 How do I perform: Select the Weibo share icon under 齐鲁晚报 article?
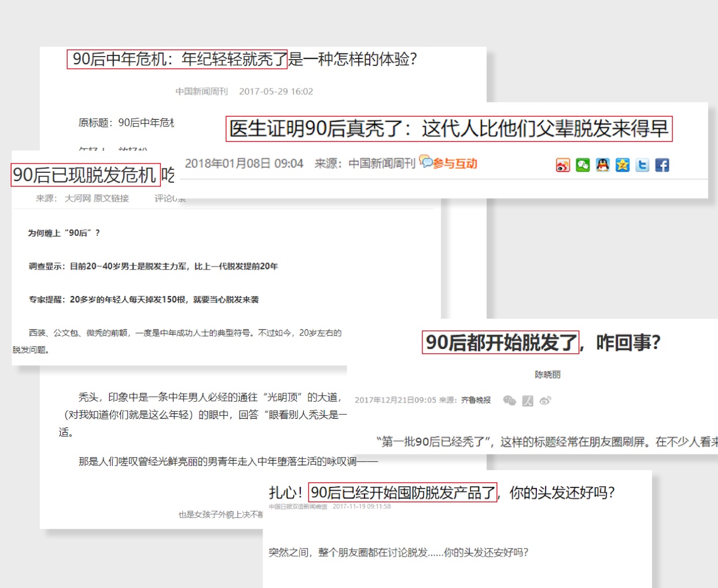[x=545, y=400]
